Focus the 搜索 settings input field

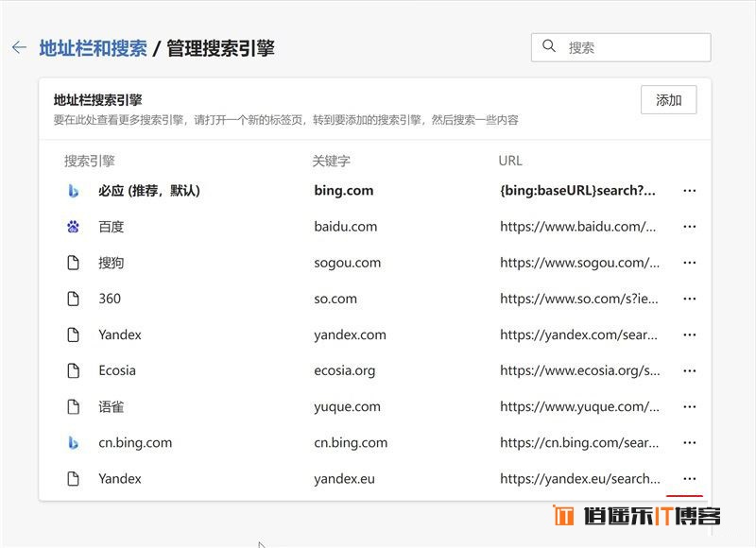coord(633,47)
